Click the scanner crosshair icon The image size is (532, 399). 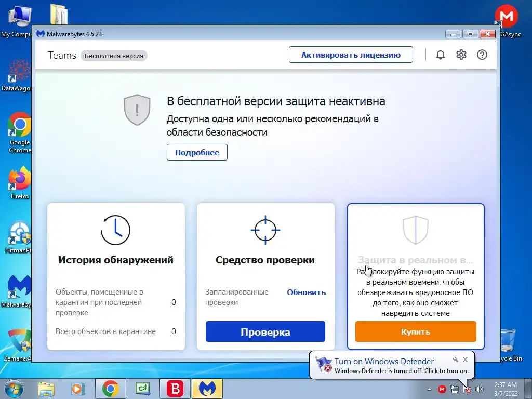coord(265,230)
